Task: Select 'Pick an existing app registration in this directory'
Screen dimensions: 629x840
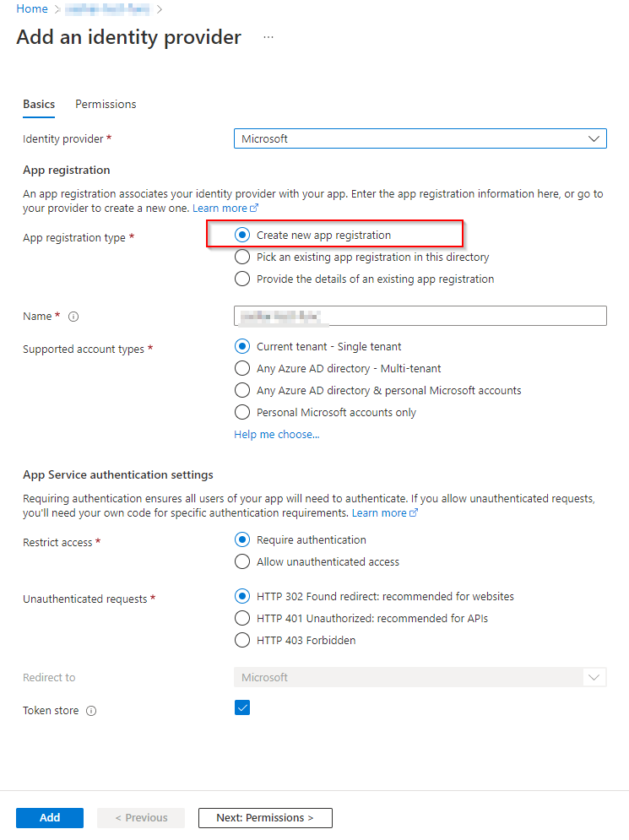Action: (x=242, y=257)
